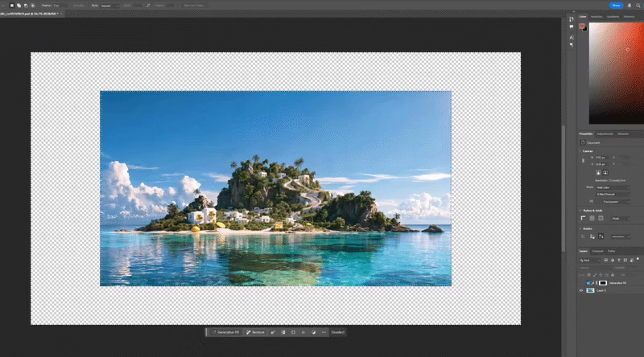Viewport: 644px width, 357px height.
Task: Open the layer filter Kind dropdown
Action: [590, 261]
